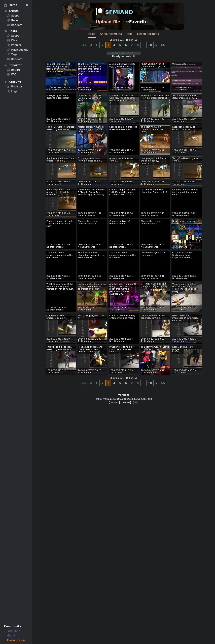Viewport: 215px width, 644px height.
Task: Go to previous page using top < button
Action: [x=91, y=45]
